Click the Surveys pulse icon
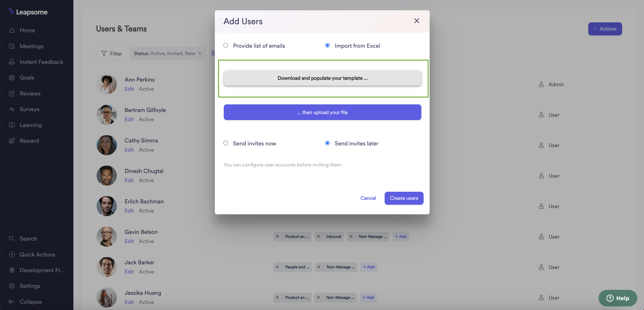Screen dimensions: 644x310 point(12,109)
